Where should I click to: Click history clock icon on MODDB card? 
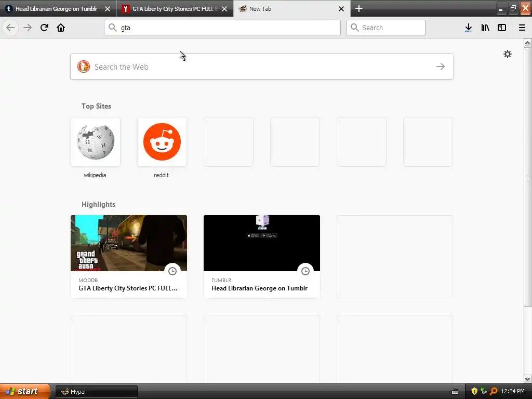pos(172,271)
